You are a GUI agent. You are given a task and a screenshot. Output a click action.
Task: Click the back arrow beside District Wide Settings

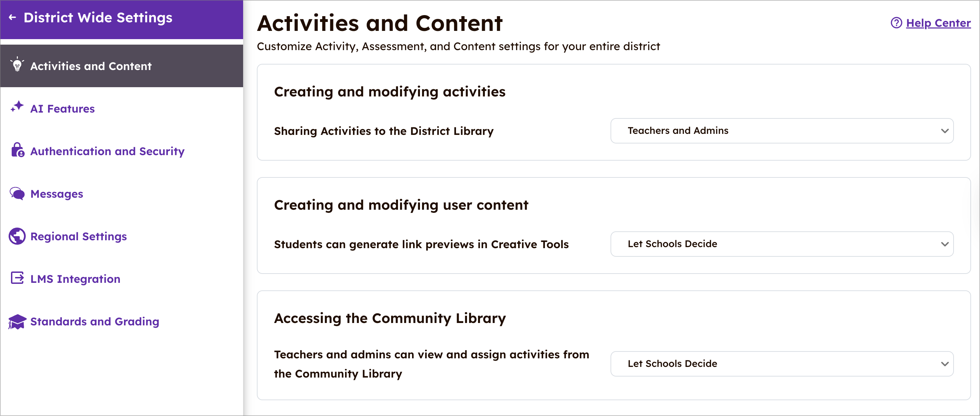13,18
